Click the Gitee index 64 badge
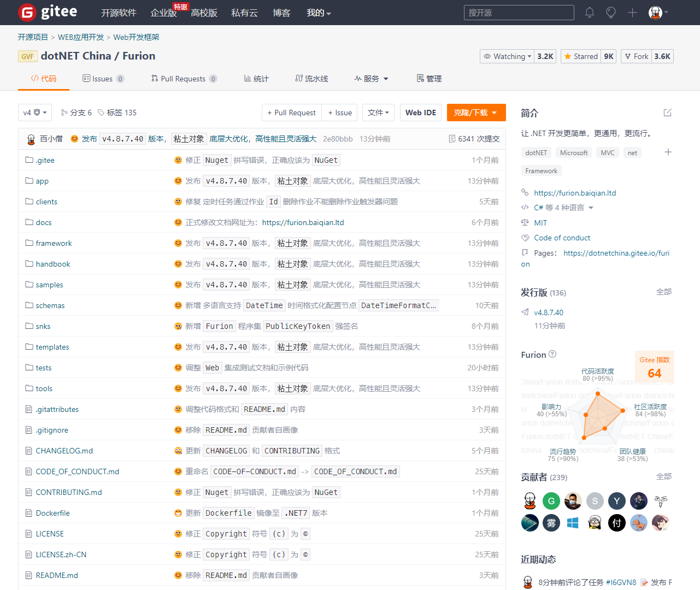Image resolution: width=700 pixels, height=590 pixels. click(655, 367)
